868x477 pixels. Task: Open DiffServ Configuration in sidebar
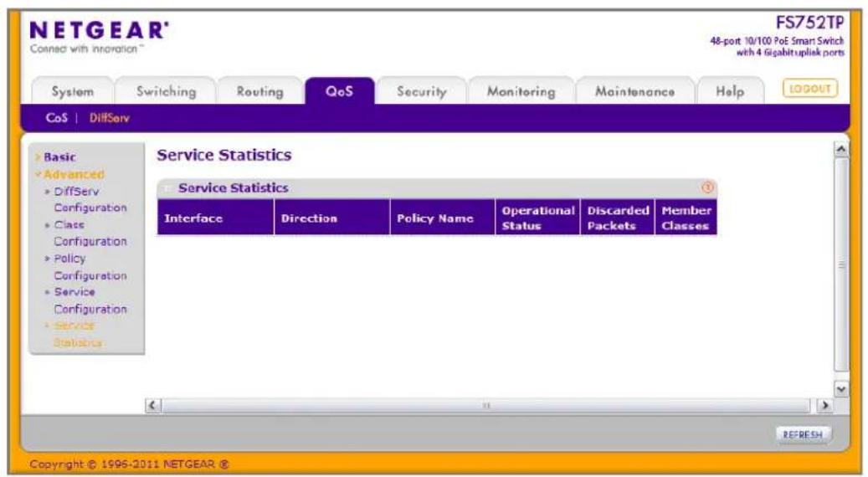point(90,199)
